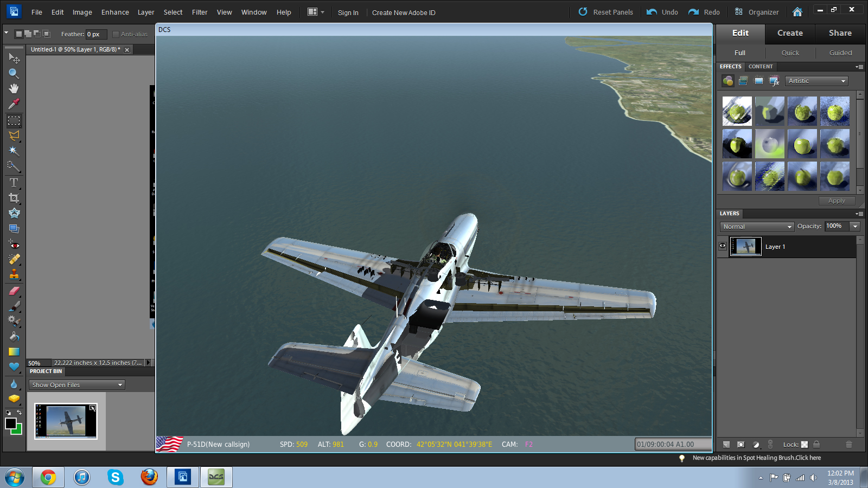Choose the Crop tool
The width and height of the screenshot is (868, 488).
tap(14, 198)
